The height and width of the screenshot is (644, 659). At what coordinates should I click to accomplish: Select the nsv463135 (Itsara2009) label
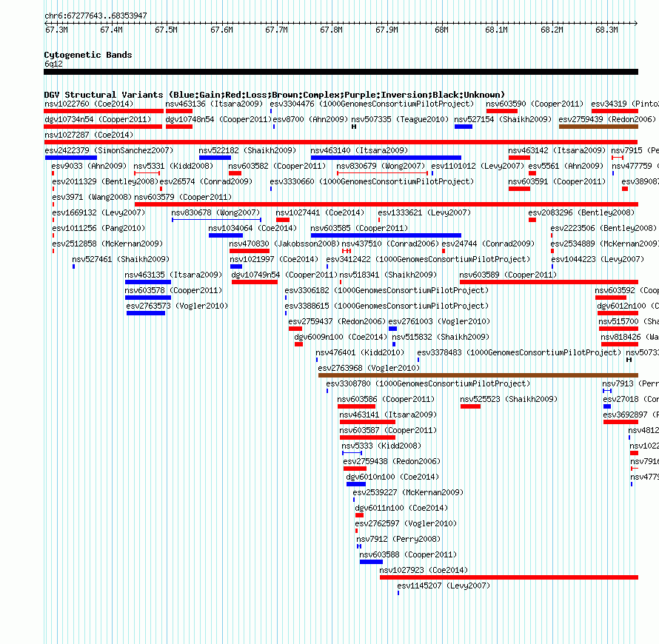coord(173,275)
